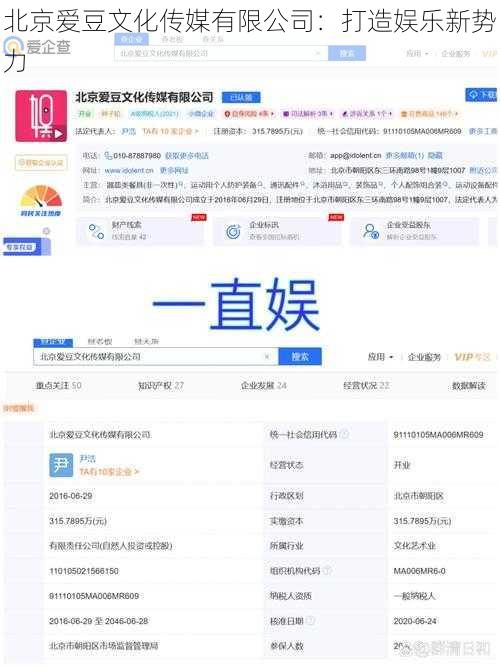This screenshot has height=667, width=500.
Task: Clear the faded search box beside 爱企查 logo
Action: (317, 53)
